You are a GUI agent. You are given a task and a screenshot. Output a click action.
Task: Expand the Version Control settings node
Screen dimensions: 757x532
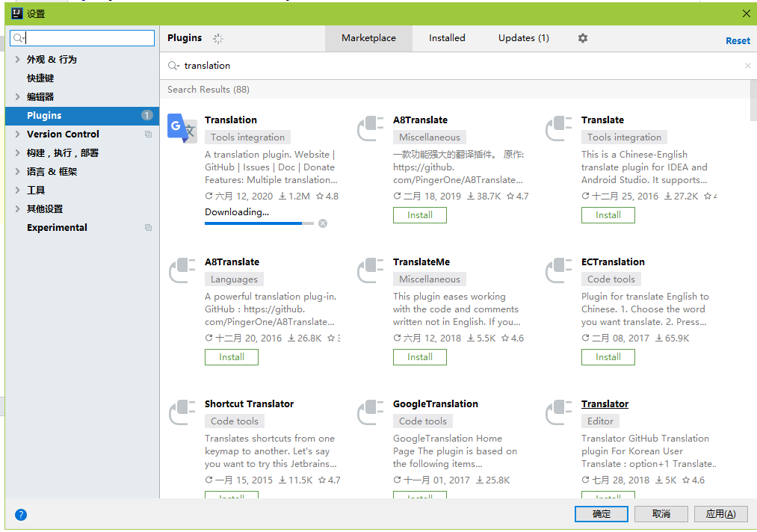[17, 134]
